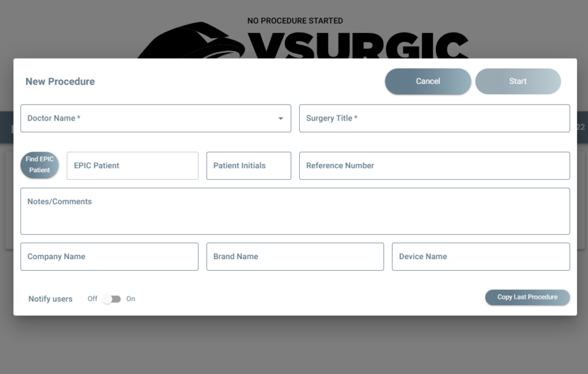Screen dimensions: 588x374
Task: Open the Doctor Name combo box
Action: pos(156,118)
